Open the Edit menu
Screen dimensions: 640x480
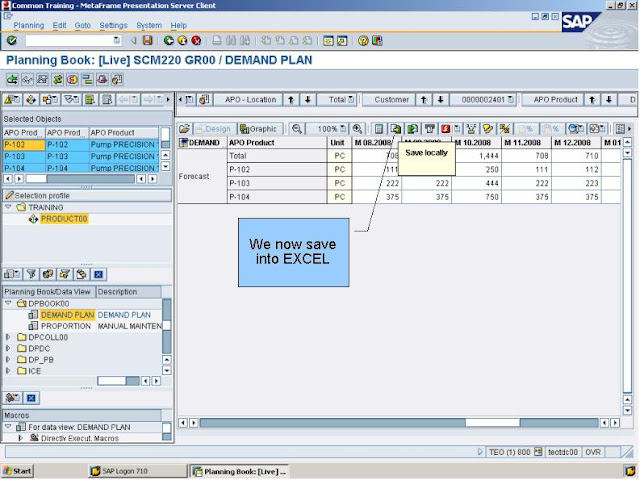click(x=59, y=25)
